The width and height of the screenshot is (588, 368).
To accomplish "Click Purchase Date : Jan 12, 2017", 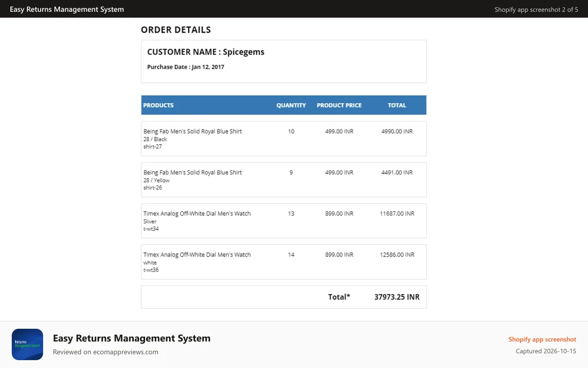I will pyautogui.click(x=186, y=67).
